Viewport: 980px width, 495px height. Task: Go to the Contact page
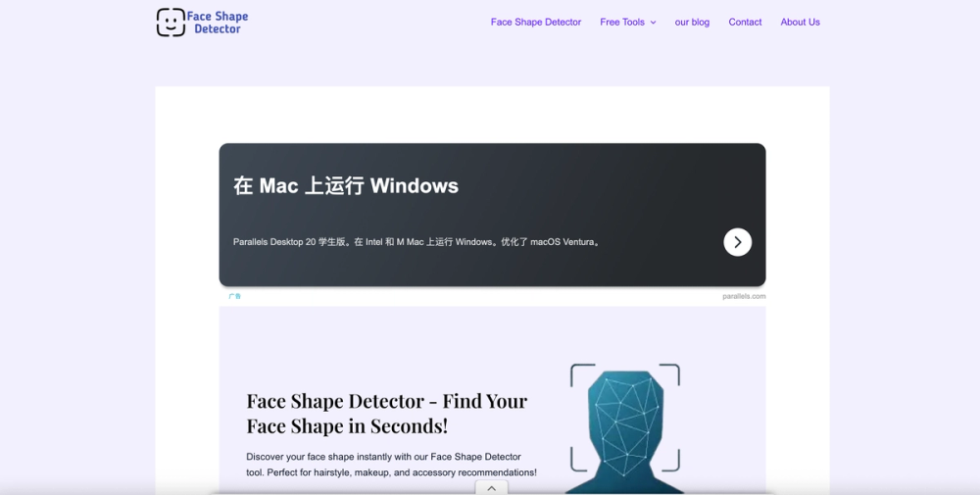(745, 22)
